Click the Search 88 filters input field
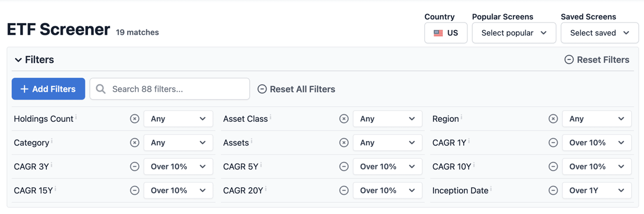Image resolution: width=644 pixels, height=214 pixels. coord(170,89)
